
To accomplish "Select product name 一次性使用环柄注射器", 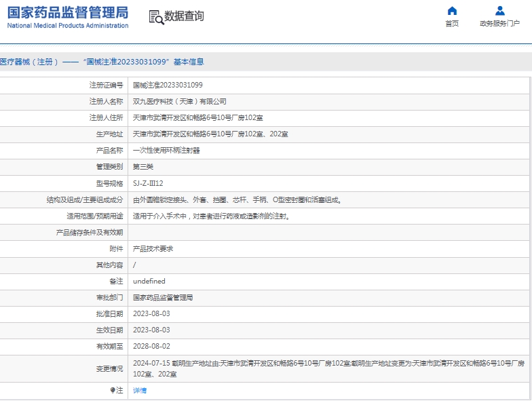I will [166, 151].
